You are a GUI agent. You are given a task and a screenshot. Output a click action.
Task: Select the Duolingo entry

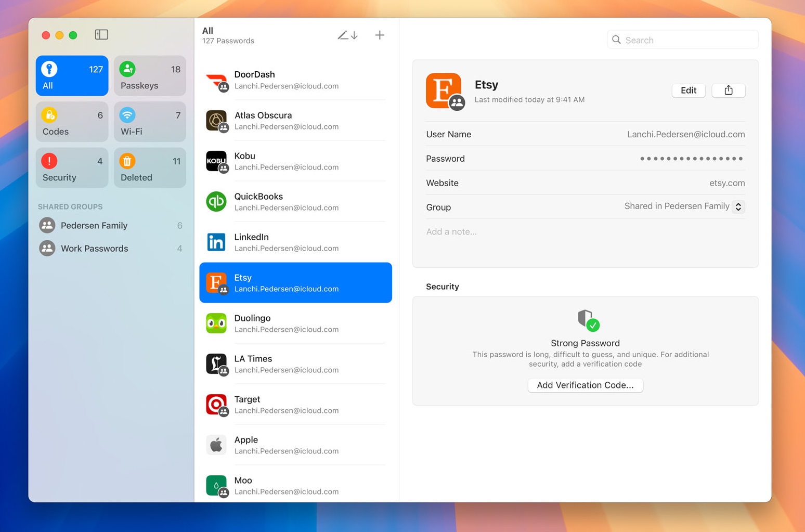click(x=296, y=323)
